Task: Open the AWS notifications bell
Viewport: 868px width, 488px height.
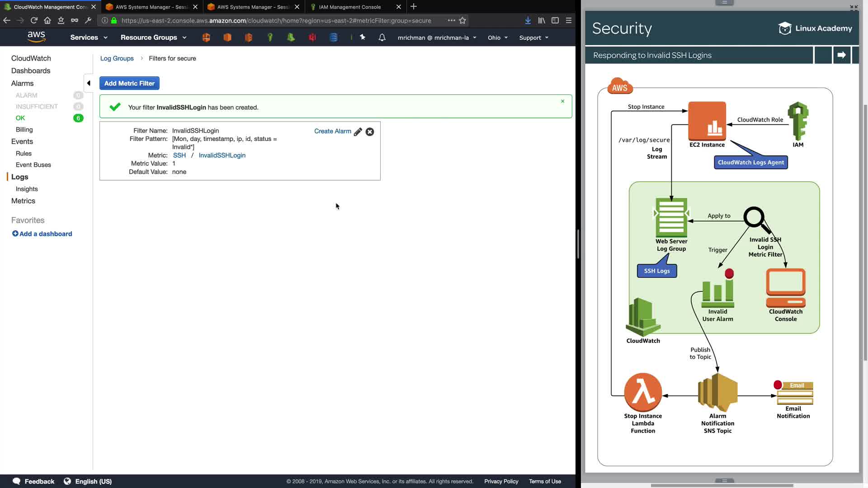Action: click(x=382, y=38)
